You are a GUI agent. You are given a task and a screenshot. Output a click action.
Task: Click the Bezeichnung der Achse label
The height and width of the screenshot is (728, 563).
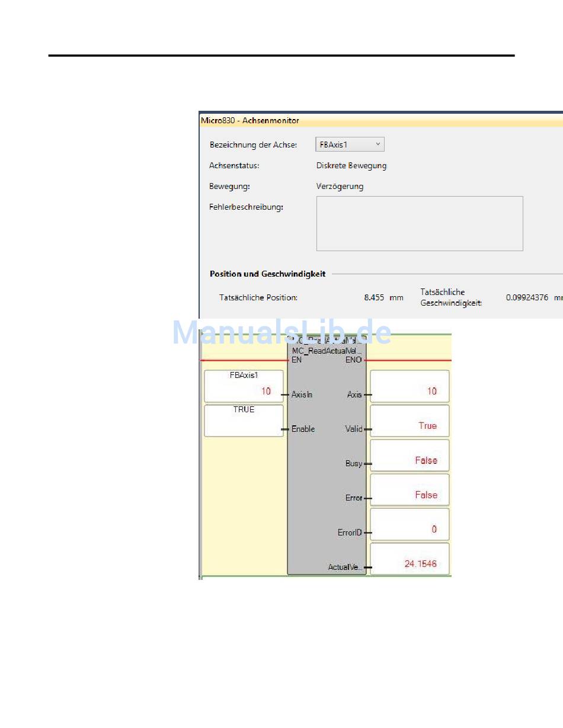click(253, 145)
